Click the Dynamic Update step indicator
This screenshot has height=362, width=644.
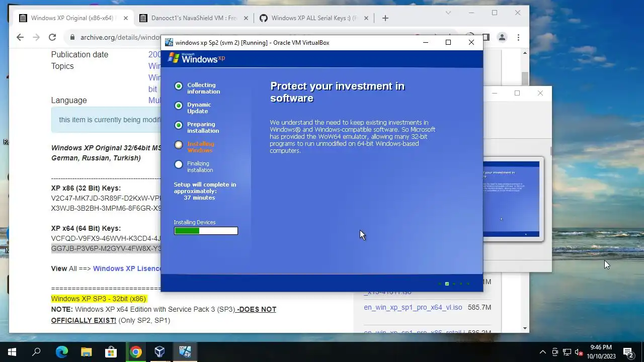click(179, 106)
